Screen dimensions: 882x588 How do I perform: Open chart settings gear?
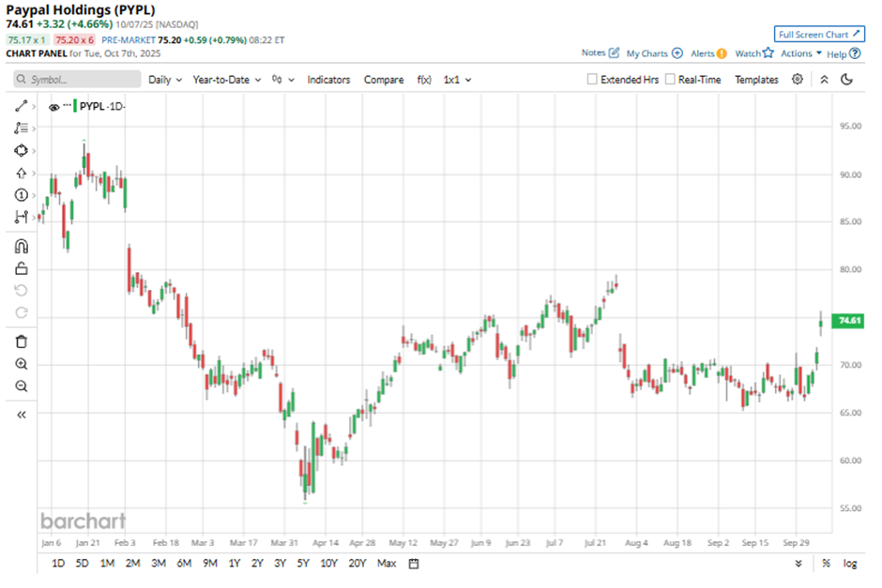tap(797, 80)
